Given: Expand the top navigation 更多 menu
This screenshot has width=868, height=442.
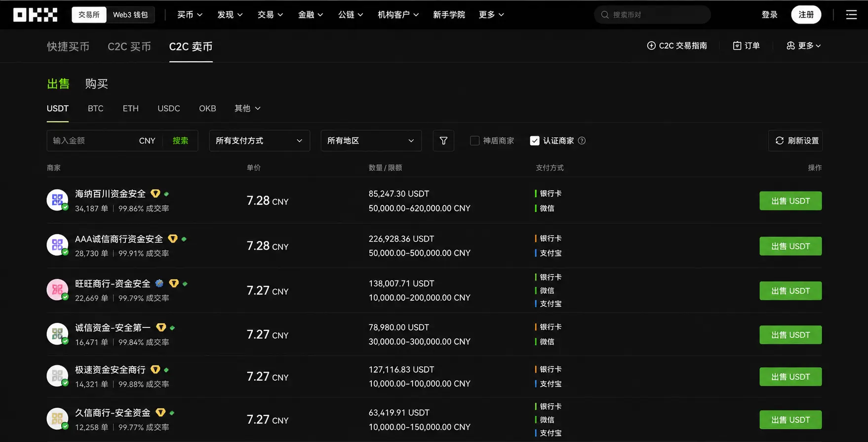Looking at the screenshot, I should pyautogui.click(x=491, y=15).
